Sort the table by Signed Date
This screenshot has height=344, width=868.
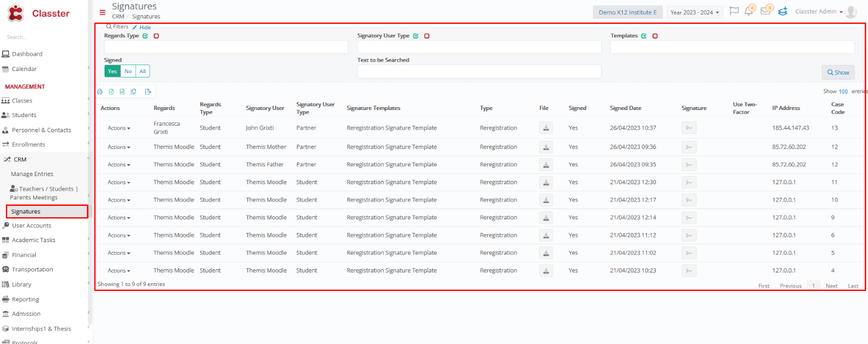(x=626, y=108)
